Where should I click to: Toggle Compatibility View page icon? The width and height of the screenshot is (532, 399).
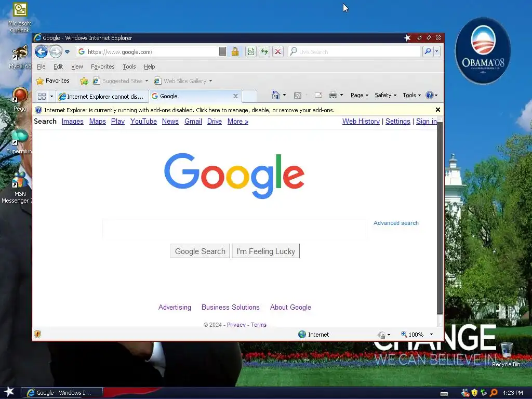[x=251, y=51]
